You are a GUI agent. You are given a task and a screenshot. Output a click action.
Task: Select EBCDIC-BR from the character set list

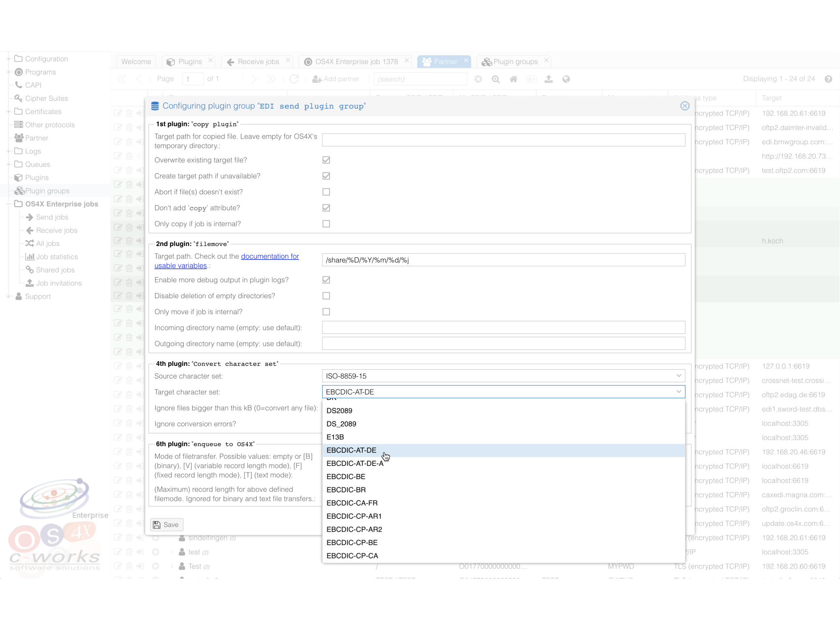346,489
